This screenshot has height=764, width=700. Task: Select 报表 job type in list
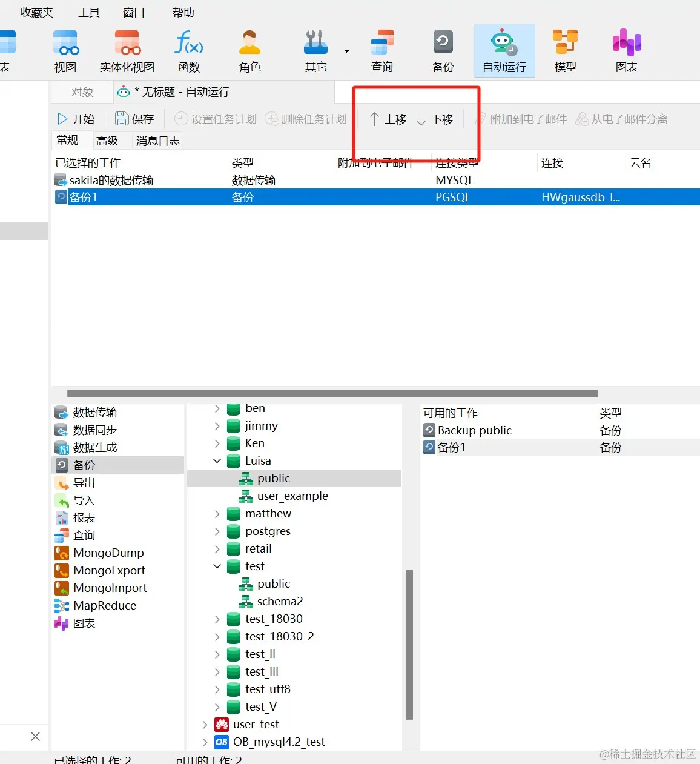[118, 518]
